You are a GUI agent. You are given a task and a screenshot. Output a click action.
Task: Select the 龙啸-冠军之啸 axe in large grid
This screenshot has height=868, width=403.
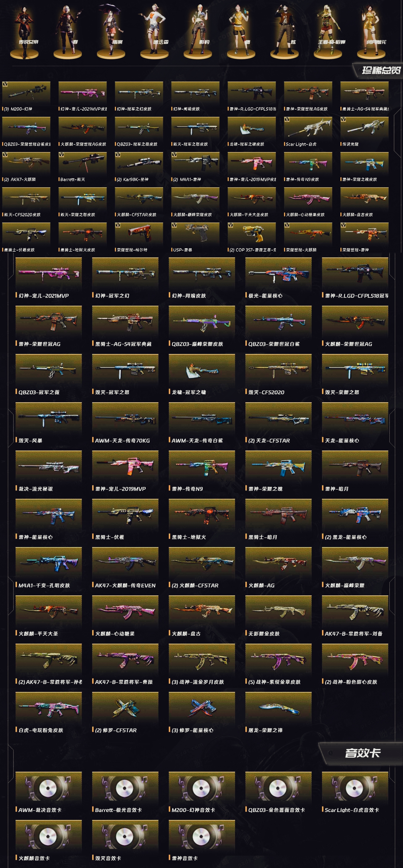point(202,370)
